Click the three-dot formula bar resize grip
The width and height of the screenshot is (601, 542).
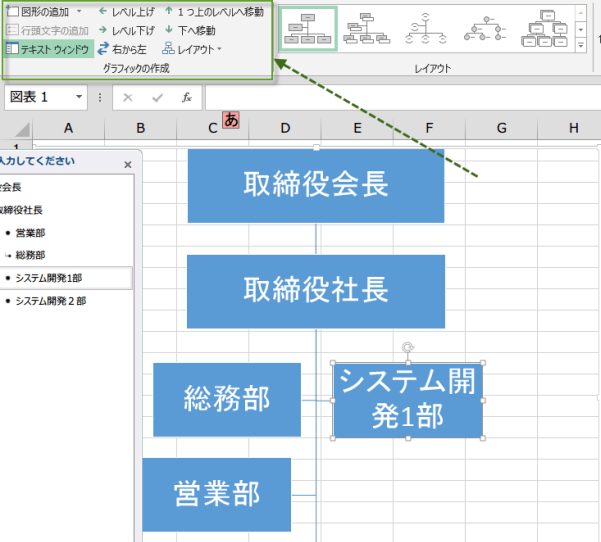click(x=100, y=98)
